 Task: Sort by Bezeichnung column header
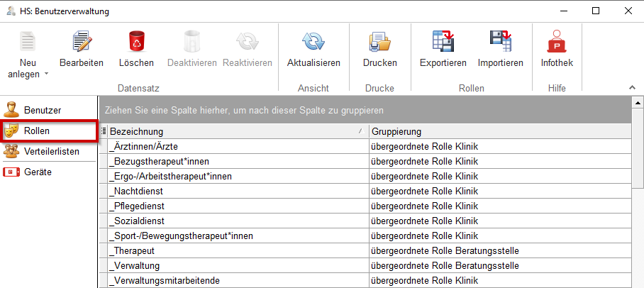(x=234, y=131)
